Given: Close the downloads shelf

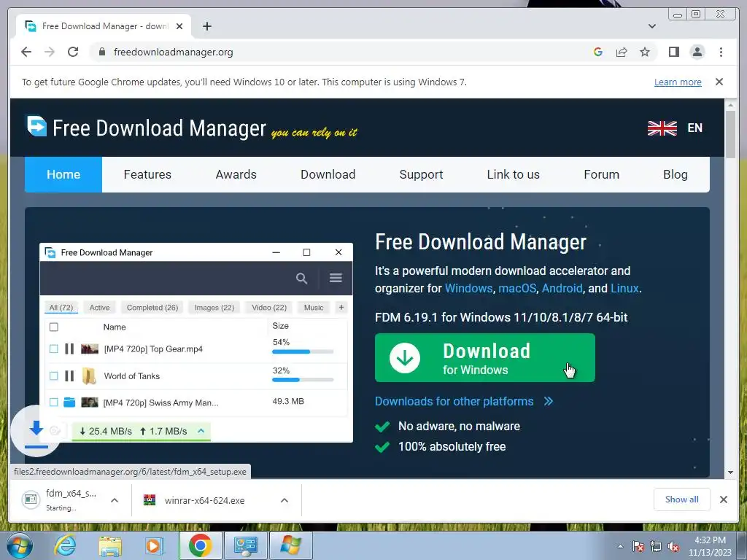Looking at the screenshot, I should 723,499.
